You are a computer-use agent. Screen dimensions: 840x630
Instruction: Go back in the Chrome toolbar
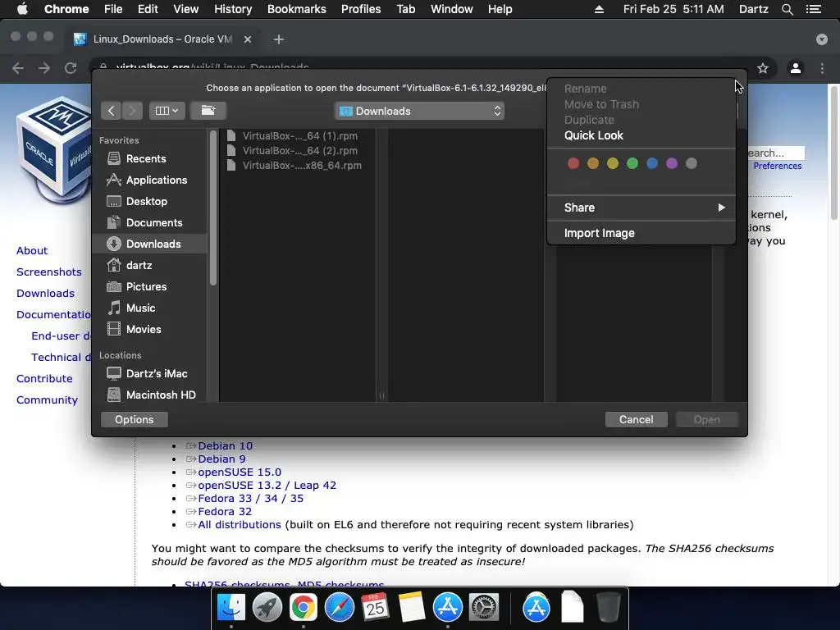pyautogui.click(x=18, y=68)
